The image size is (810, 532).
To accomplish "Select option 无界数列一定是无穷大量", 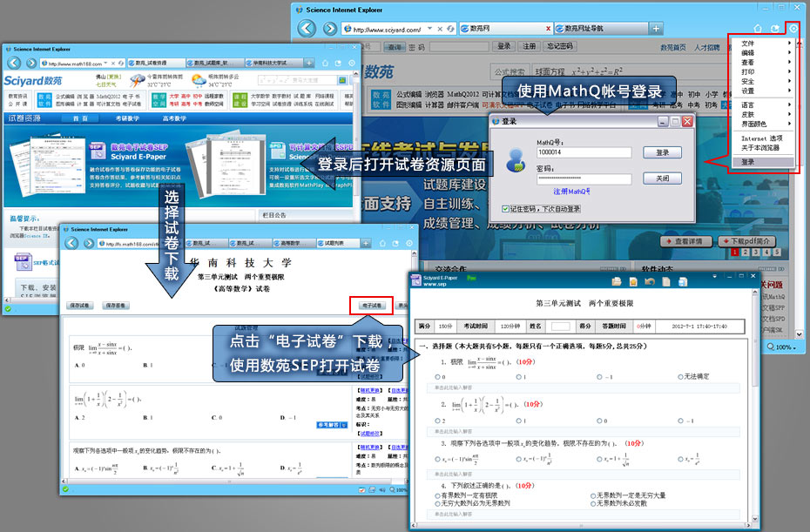I will 593,495.
